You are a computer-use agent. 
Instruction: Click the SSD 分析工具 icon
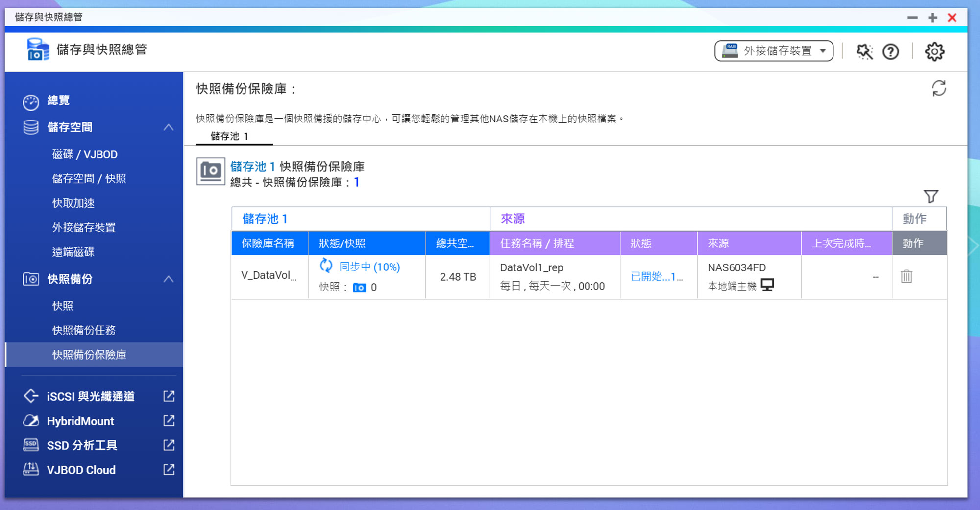click(31, 445)
